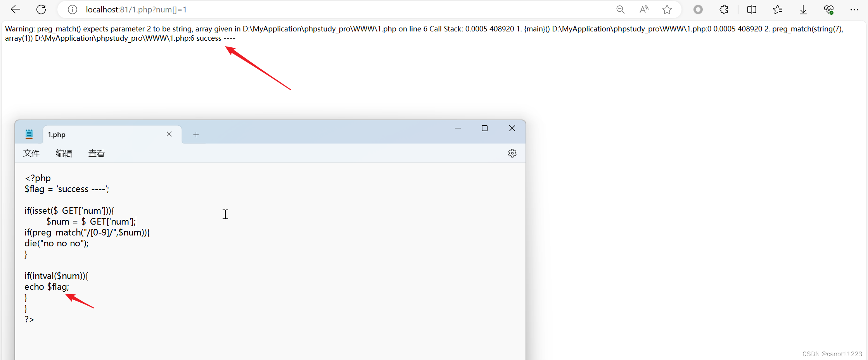Open the Extensions puzzle icon
This screenshot has width=868, height=360.
pyautogui.click(x=724, y=10)
